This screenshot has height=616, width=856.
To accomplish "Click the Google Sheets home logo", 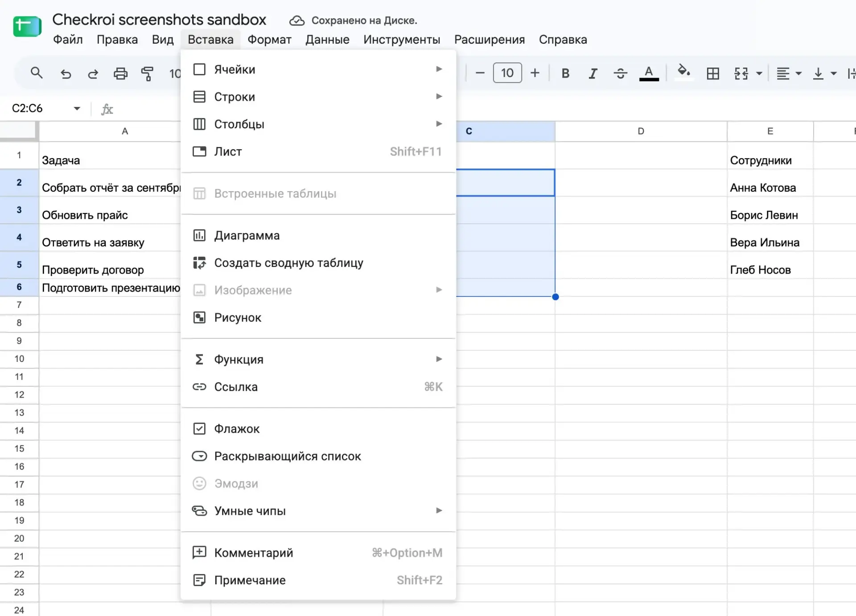I will tap(27, 26).
